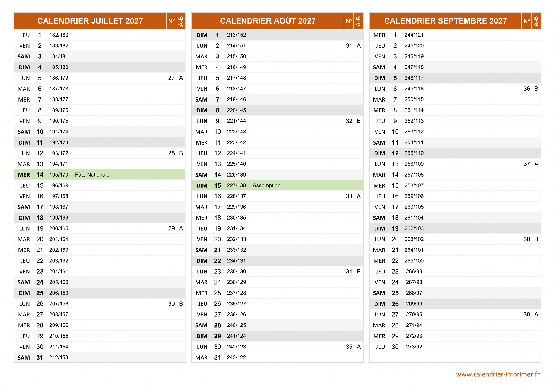The image size is (555, 392).
Task: Click the A-B column header in Septembre
Action: pyautogui.click(x=536, y=21)
